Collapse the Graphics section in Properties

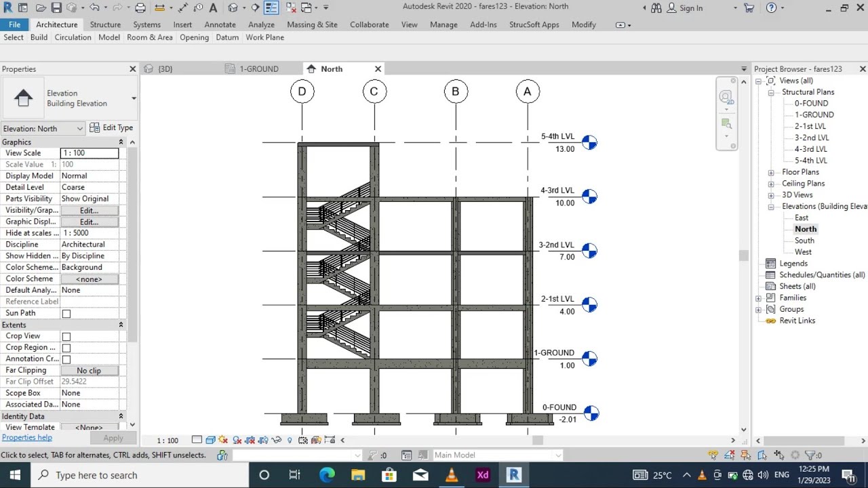[121, 142]
